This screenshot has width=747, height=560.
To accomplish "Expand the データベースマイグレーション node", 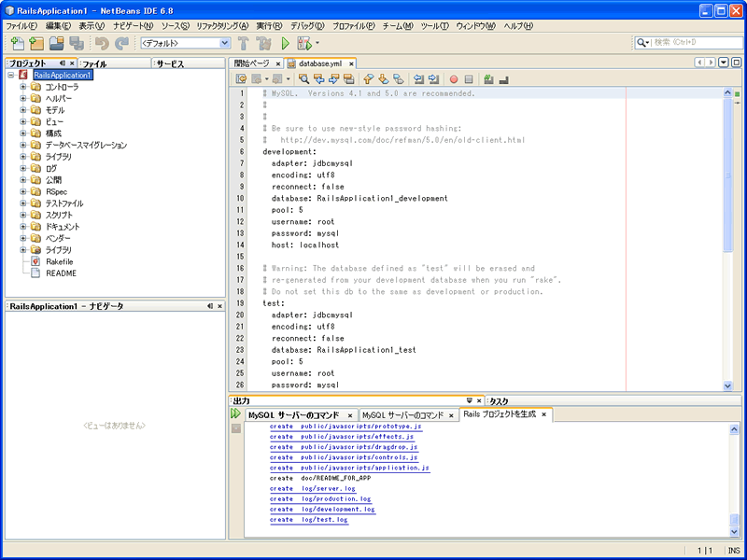I will tap(22, 145).
